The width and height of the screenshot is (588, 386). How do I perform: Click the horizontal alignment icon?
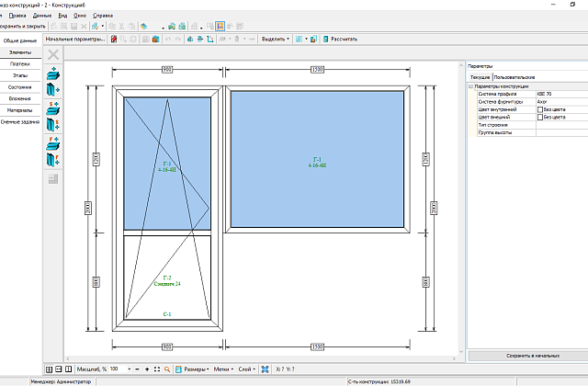tap(200, 39)
